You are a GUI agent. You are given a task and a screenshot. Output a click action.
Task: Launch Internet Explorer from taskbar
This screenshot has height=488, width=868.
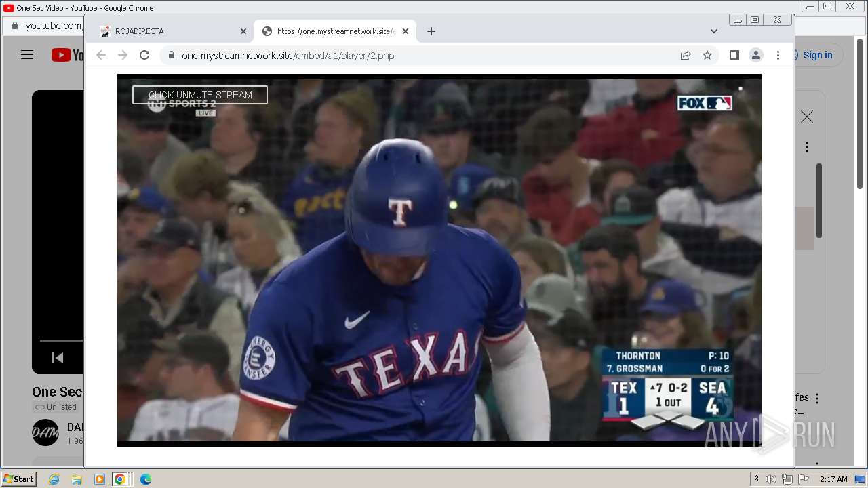pos(54,479)
